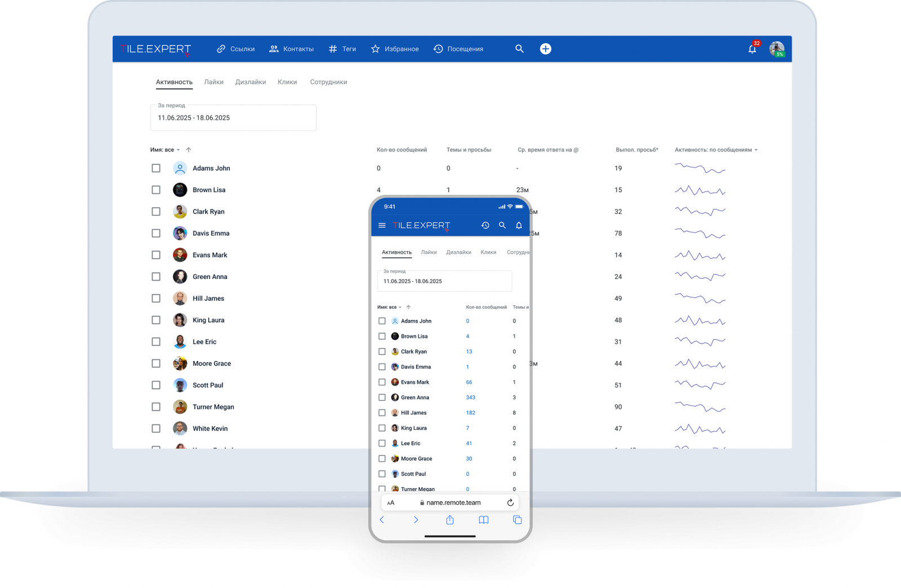Check the Clark Ryan checkbox on desktop
This screenshot has width=901, height=588.
tap(156, 212)
